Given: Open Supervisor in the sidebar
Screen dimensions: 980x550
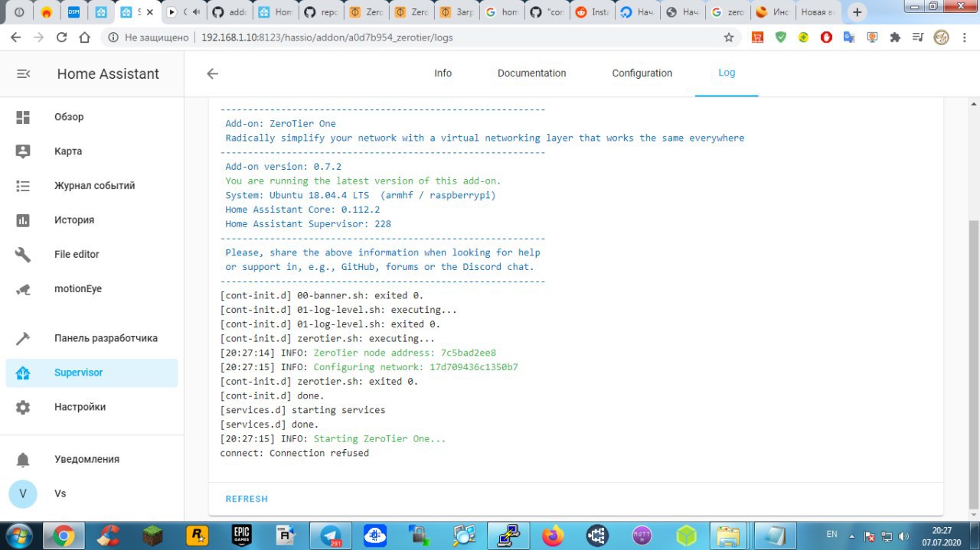Looking at the screenshot, I should pos(92,373).
